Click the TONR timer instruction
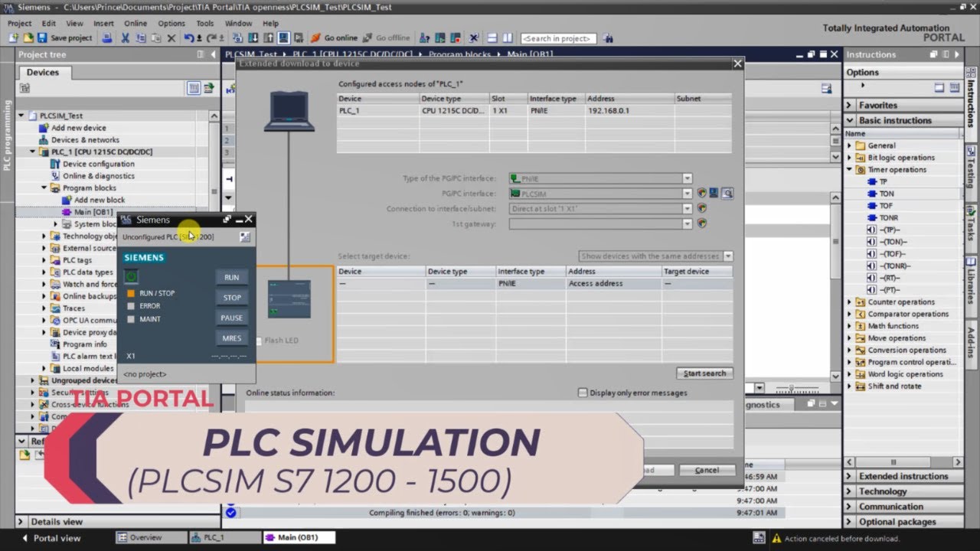 [888, 218]
